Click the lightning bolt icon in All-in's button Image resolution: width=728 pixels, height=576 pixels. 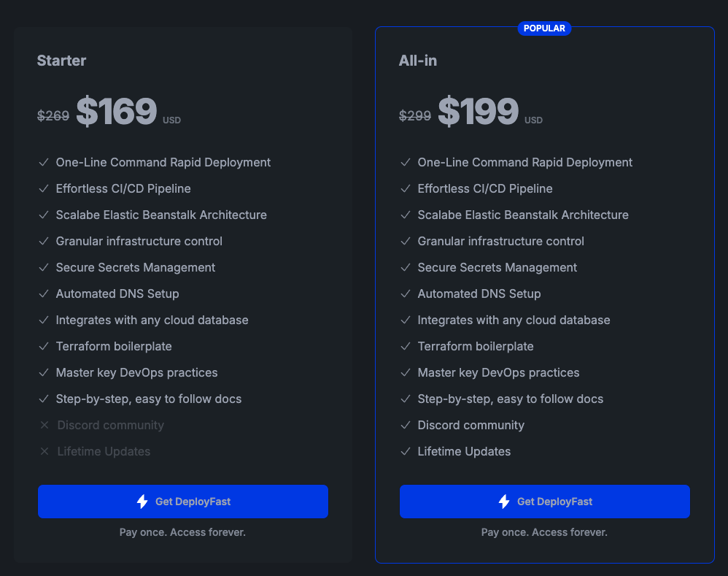point(503,502)
